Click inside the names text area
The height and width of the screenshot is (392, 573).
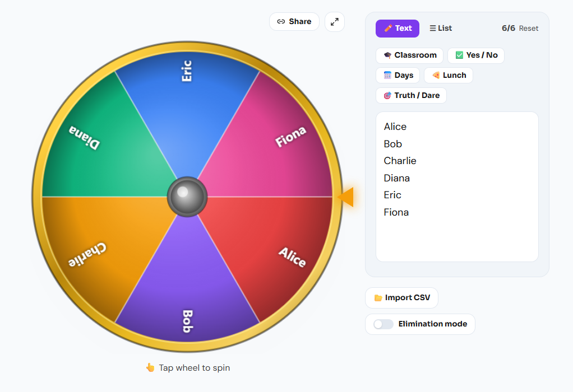[x=457, y=187]
